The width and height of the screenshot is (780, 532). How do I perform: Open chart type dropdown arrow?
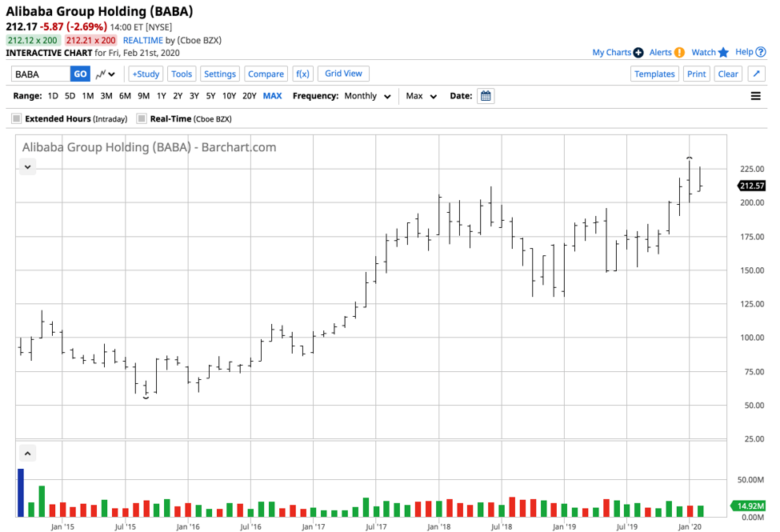112,74
